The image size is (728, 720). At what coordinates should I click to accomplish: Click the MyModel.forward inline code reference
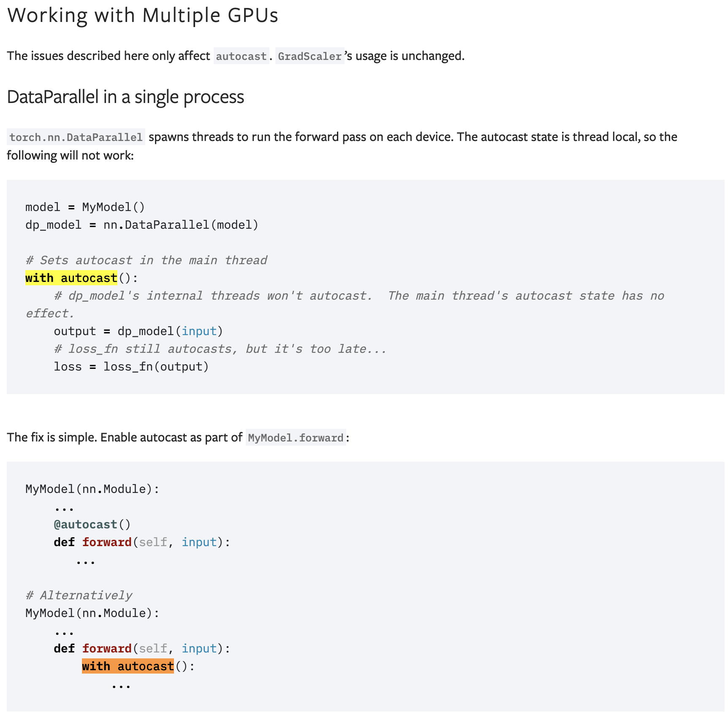coord(296,438)
